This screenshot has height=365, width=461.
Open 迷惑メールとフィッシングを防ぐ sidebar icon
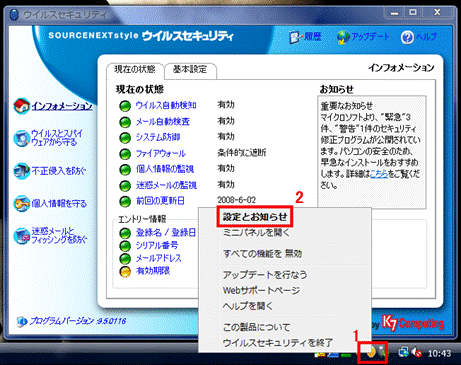point(22,235)
